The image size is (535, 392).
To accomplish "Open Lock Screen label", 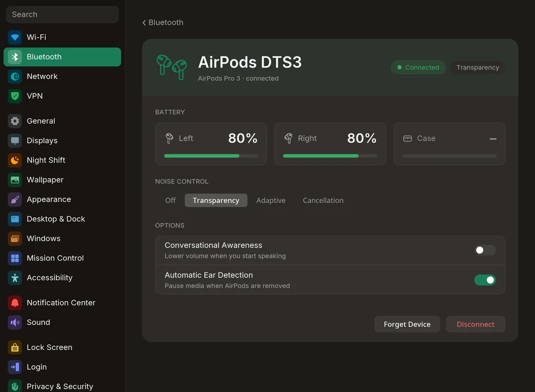I will point(50,347).
